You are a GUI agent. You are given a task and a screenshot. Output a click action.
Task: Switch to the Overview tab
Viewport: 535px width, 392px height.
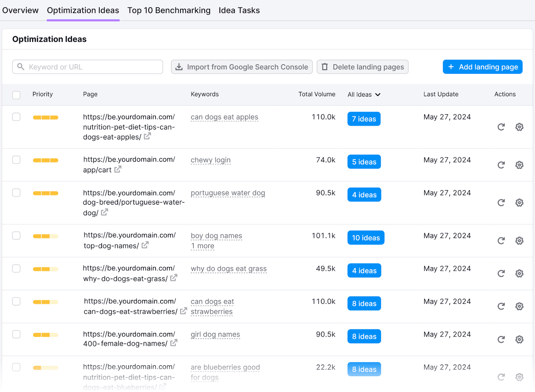[20, 10]
